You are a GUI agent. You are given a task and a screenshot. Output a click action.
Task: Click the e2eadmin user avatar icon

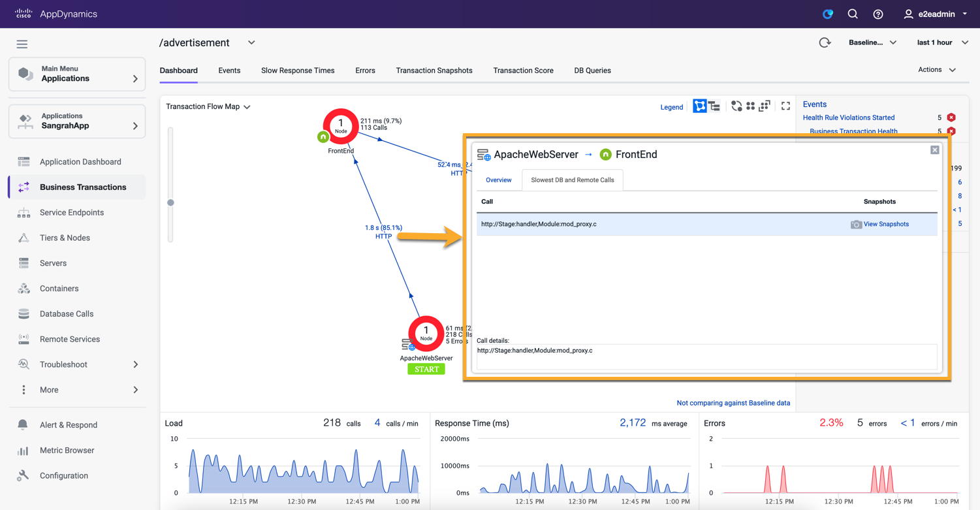(908, 14)
